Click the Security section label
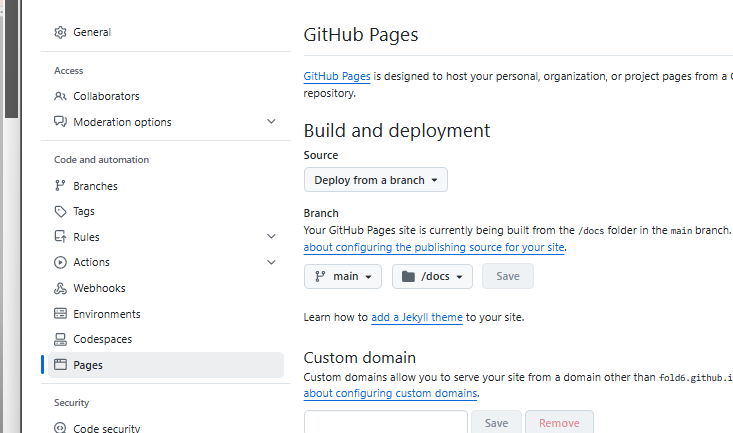Viewport: 733px width, 433px height. [72, 403]
